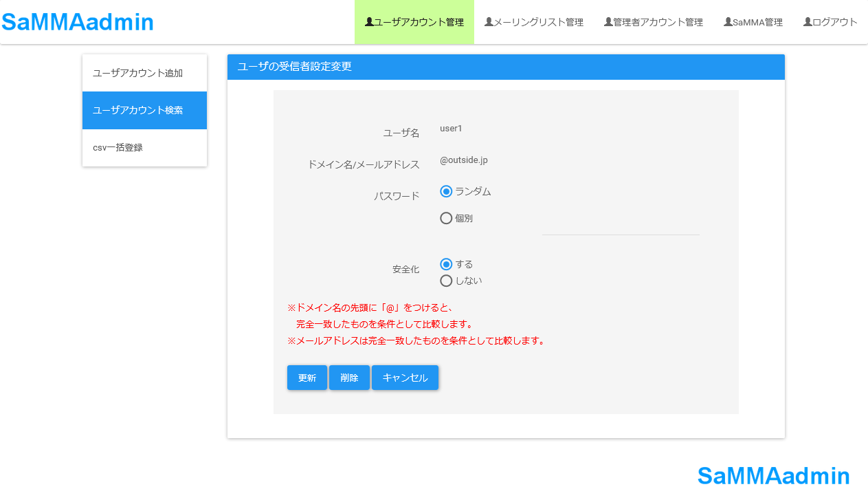Click the ユーザ名 field label
The height and width of the screenshot is (489, 868).
point(401,133)
